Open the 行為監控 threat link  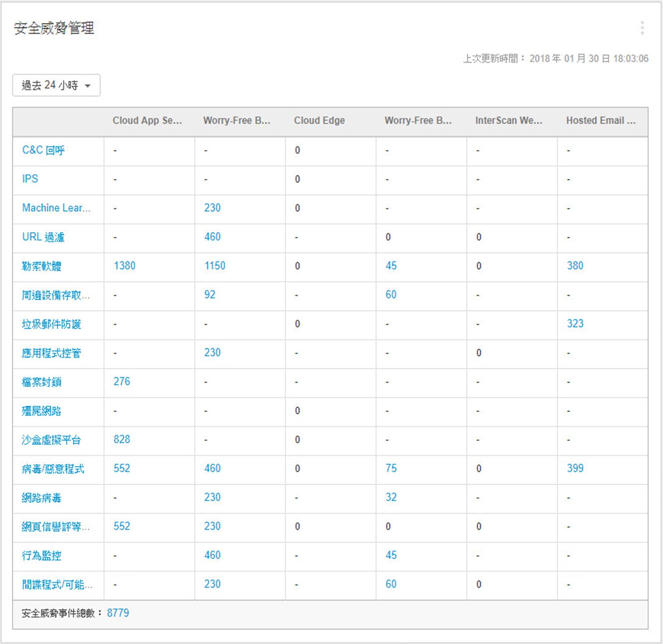(42, 555)
